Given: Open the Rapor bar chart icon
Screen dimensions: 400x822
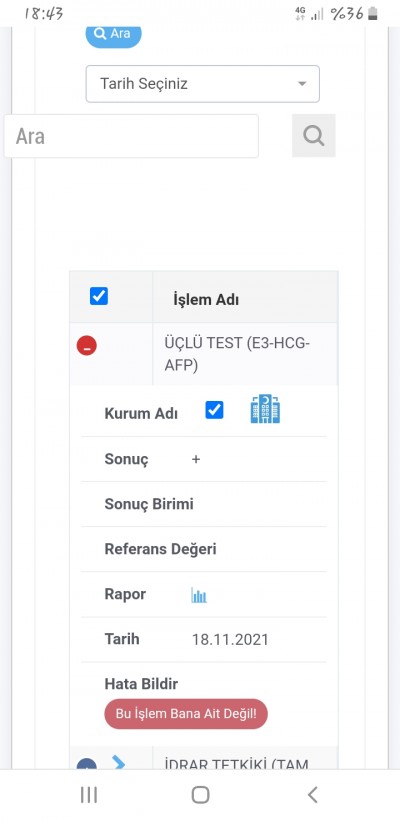Looking at the screenshot, I should (x=199, y=596).
